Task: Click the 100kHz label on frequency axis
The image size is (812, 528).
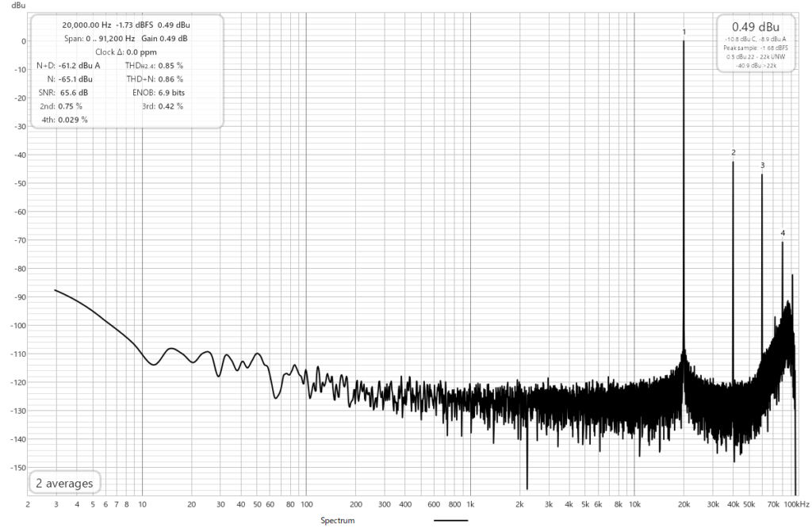Action: pos(796,504)
